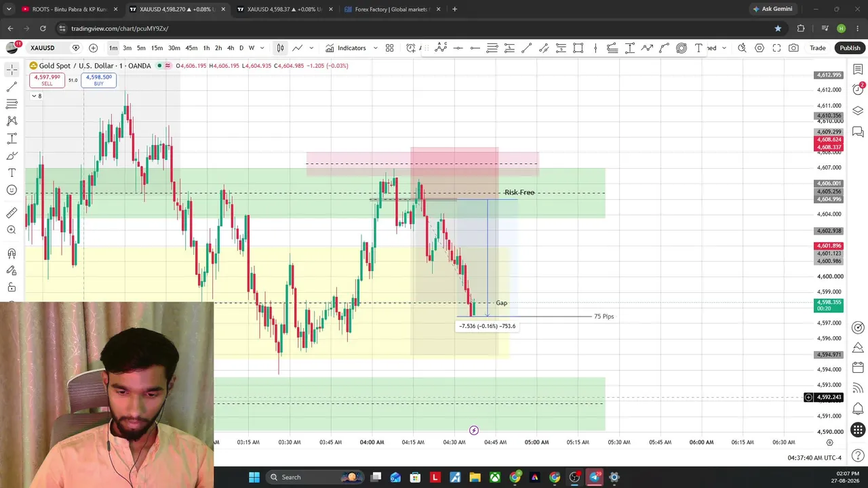The width and height of the screenshot is (868, 488).
Task: Click the browser address bar URL
Action: point(119,28)
